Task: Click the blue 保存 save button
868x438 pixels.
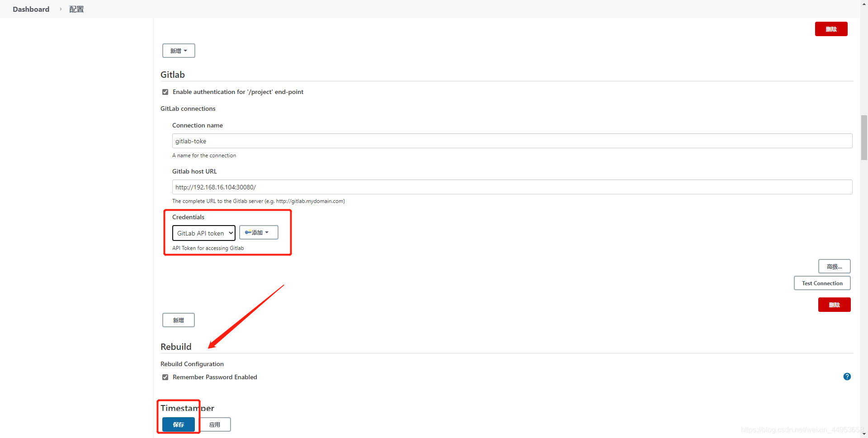Action: tap(179, 424)
